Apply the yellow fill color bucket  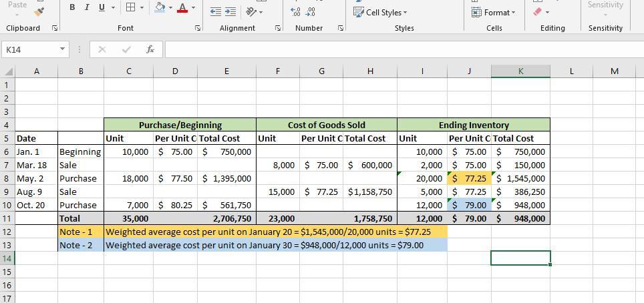point(160,7)
